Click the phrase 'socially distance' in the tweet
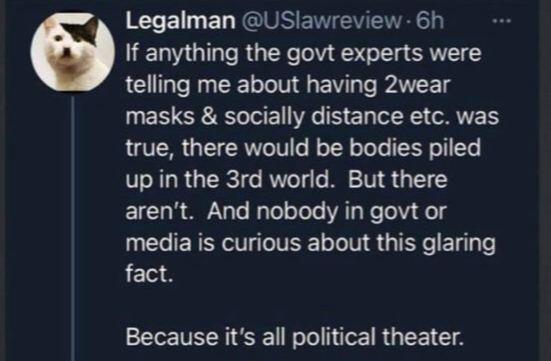 tap(314, 117)
